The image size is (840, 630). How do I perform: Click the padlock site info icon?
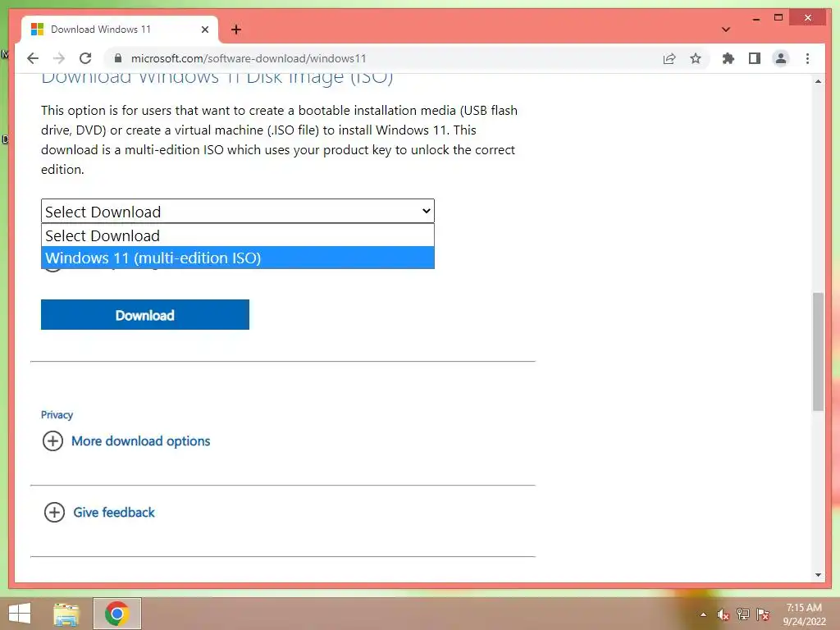(118, 58)
